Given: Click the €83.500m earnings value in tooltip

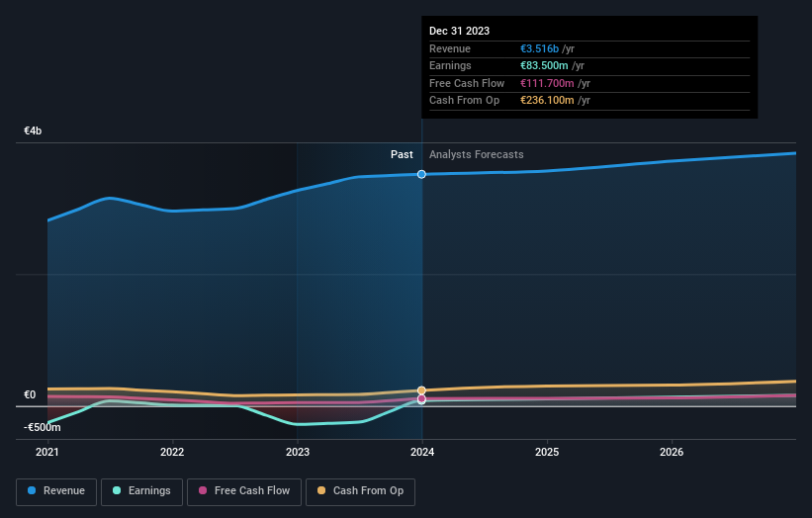Looking at the screenshot, I should pyautogui.click(x=544, y=65).
